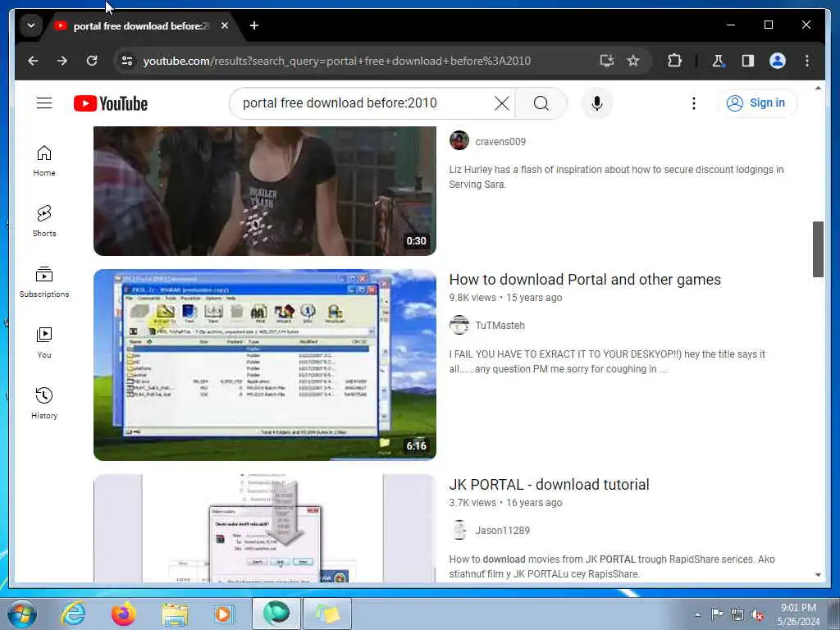Toggle the Chrome side panel
This screenshot has width=840, height=630.
(748, 61)
